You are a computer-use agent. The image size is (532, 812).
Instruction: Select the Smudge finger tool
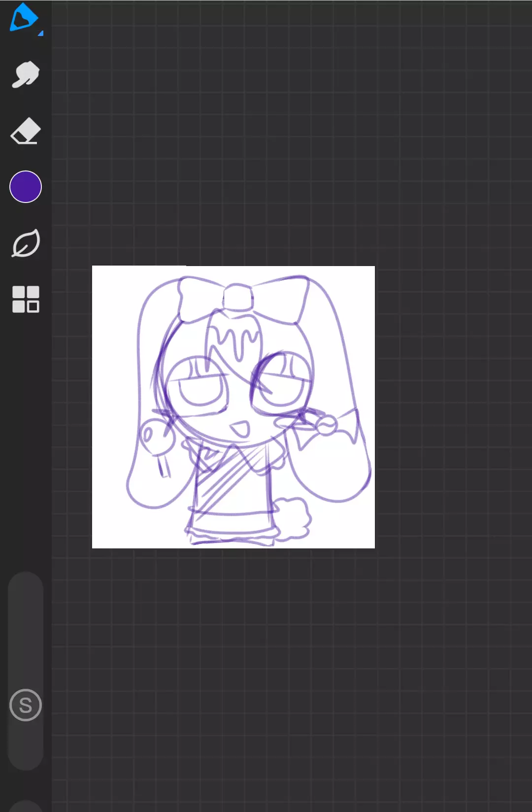click(25, 74)
